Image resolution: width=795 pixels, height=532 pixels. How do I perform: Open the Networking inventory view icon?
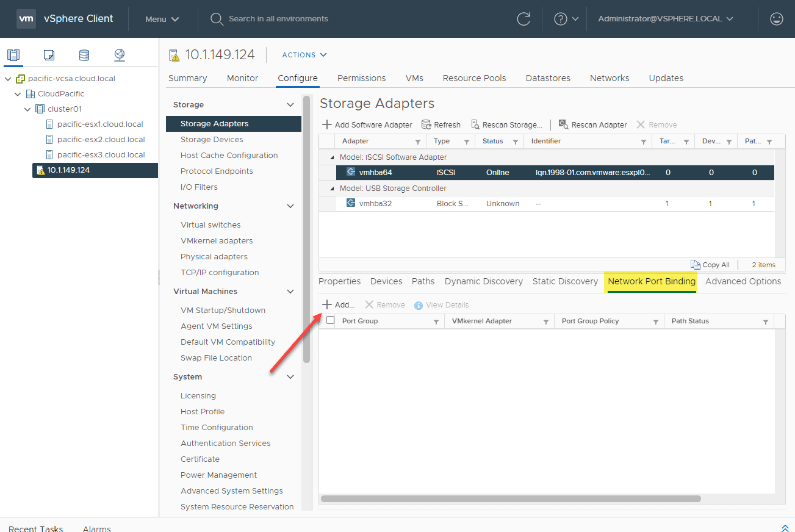click(x=120, y=55)
